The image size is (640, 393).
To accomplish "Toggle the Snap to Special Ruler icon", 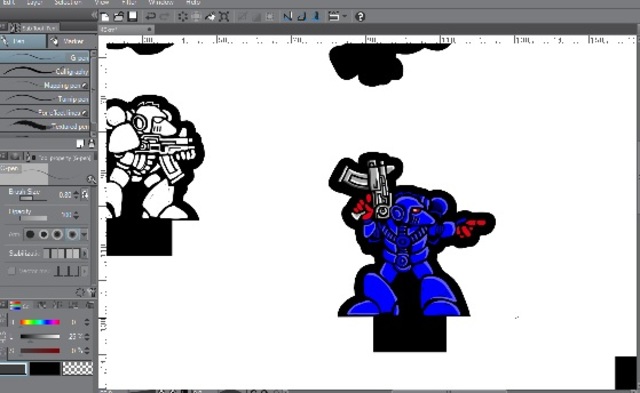I will [302, 17].
